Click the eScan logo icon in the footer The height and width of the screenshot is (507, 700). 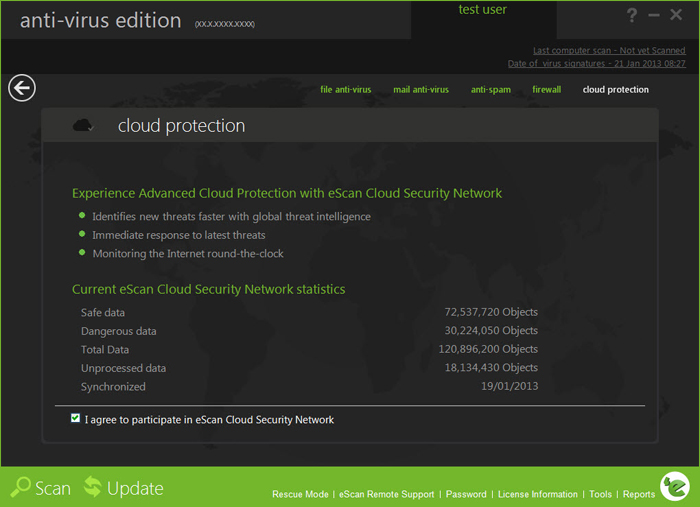tap(675, 486)
